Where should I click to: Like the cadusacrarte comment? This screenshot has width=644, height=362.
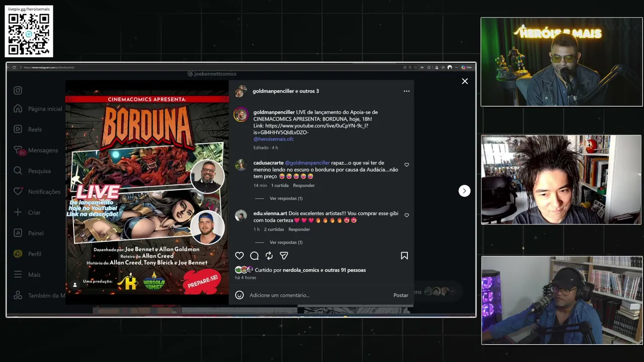pos(407,165)
